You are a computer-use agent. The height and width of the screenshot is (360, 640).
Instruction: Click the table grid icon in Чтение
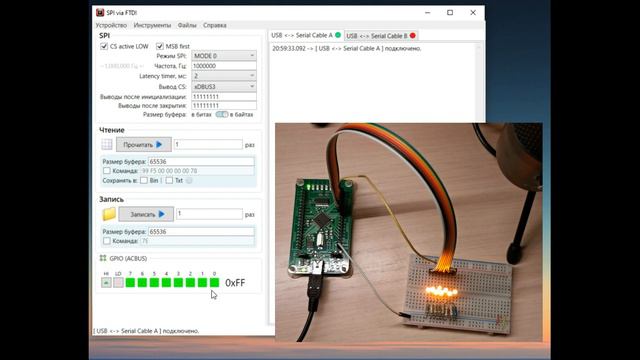point(107,144)
